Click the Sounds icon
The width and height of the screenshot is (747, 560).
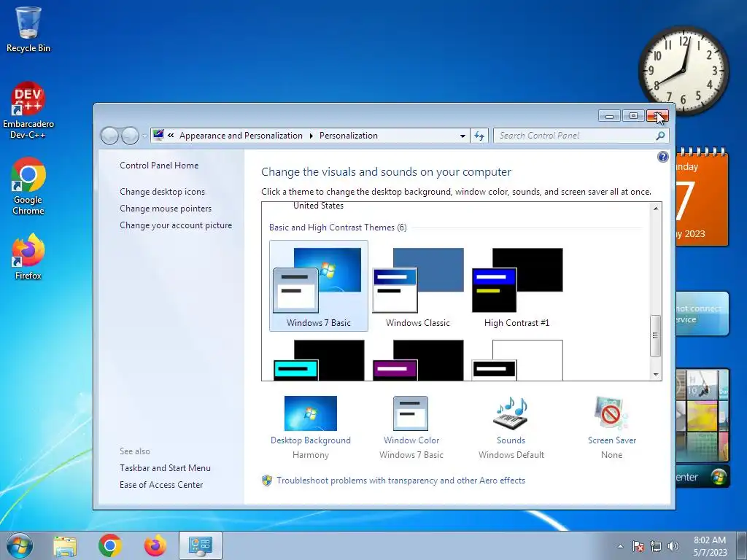point(511,413)
